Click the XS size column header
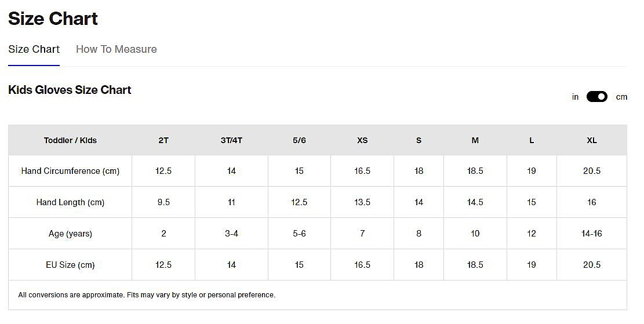644x324 pixels. tap(362, 140)
